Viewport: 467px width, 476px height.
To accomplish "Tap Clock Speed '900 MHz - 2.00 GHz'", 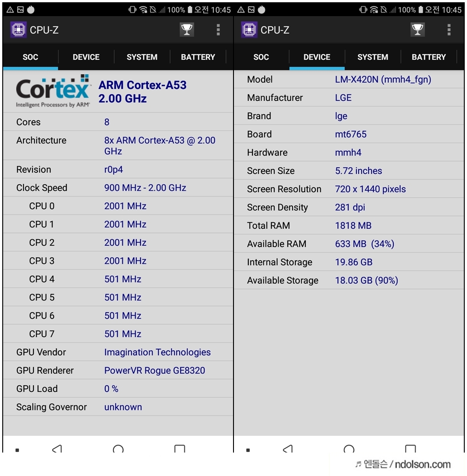I will (x=145, y=188).
